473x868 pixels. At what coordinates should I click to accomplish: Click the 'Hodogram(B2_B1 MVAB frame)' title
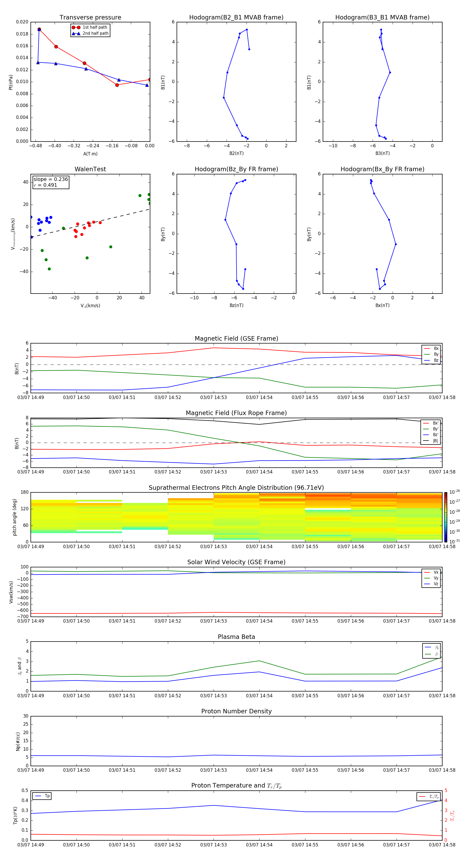236,18
